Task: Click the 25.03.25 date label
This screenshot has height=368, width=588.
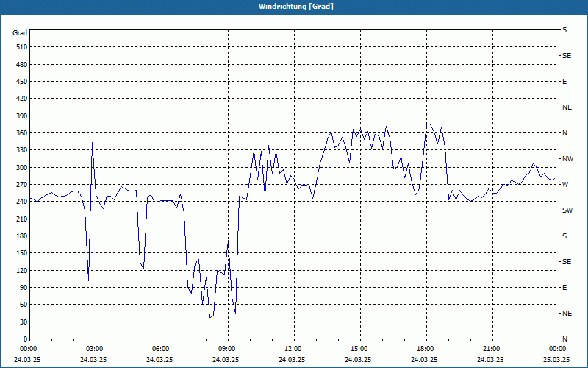Action: tap(556, 359)
